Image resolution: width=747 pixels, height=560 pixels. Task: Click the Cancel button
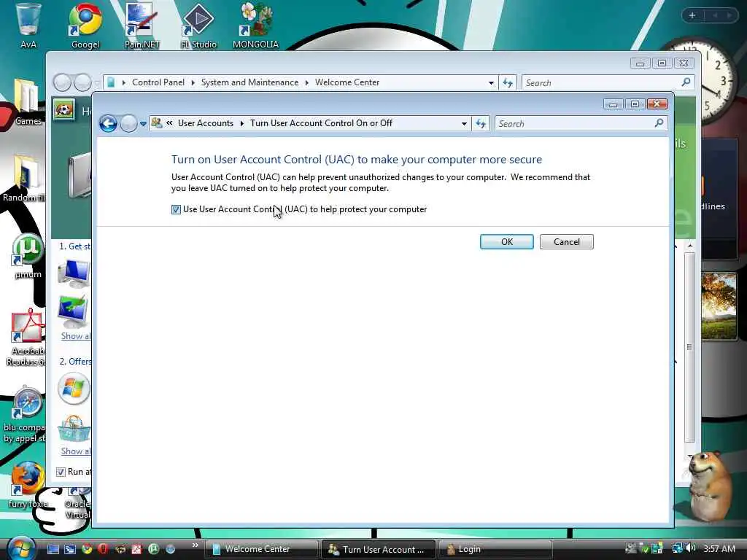[567, 242]
